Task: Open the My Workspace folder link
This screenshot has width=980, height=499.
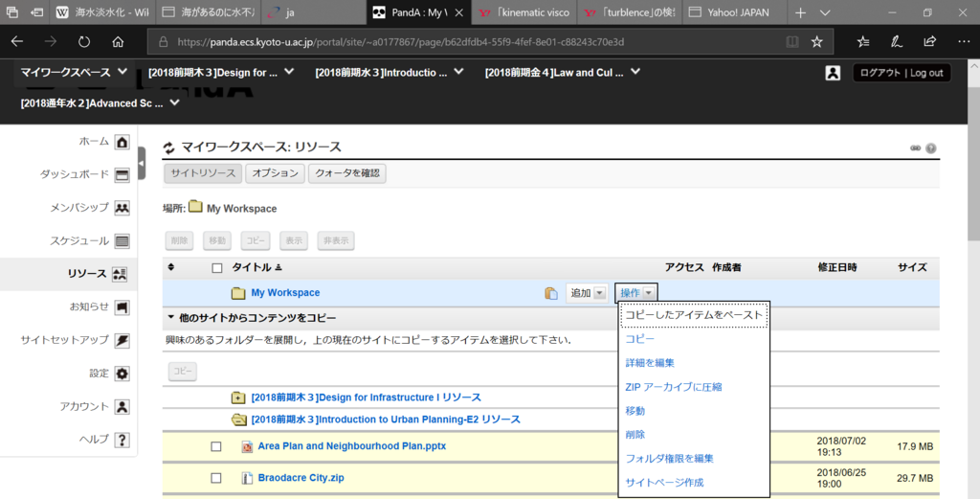Action: click(285, 293)
